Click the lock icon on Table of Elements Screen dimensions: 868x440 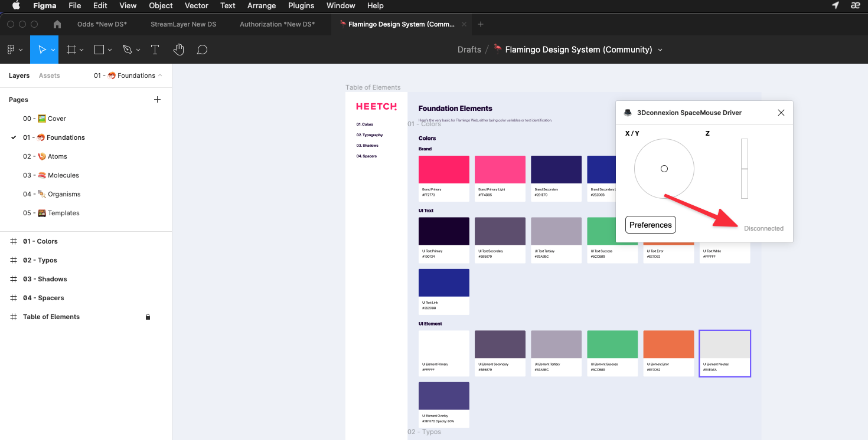coord(148,317)
